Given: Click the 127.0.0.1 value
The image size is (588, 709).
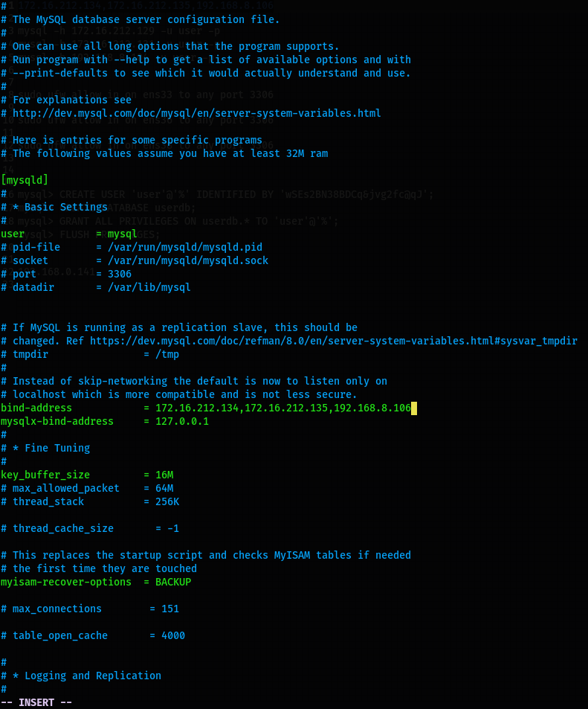Looking at the screenshot, I should [182, 421].
